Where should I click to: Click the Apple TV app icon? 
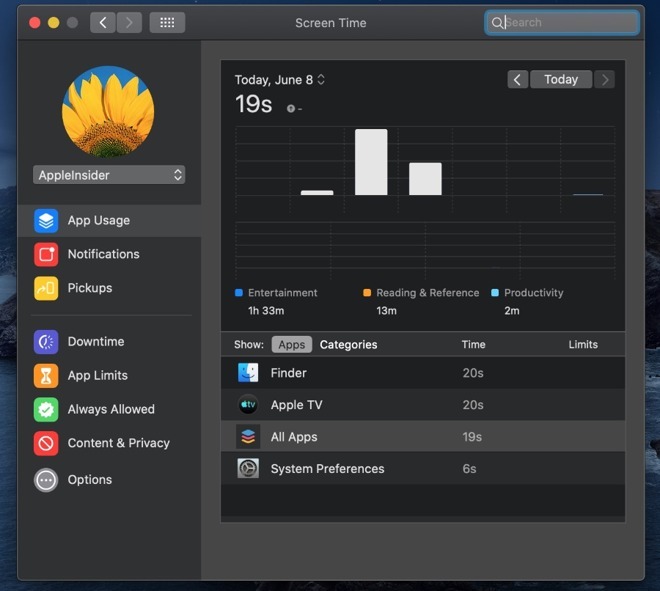[x=248, y=405]
